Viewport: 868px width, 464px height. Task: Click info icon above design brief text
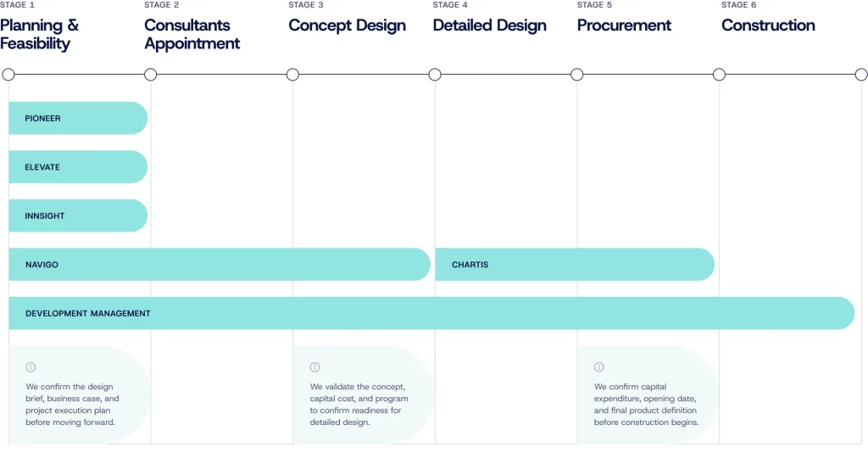point(31,367)
